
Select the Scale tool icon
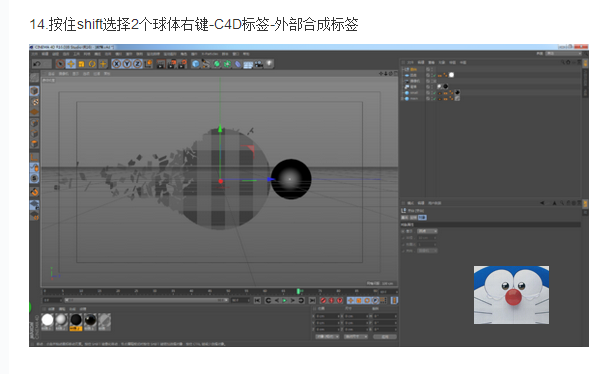click(81, 64)
